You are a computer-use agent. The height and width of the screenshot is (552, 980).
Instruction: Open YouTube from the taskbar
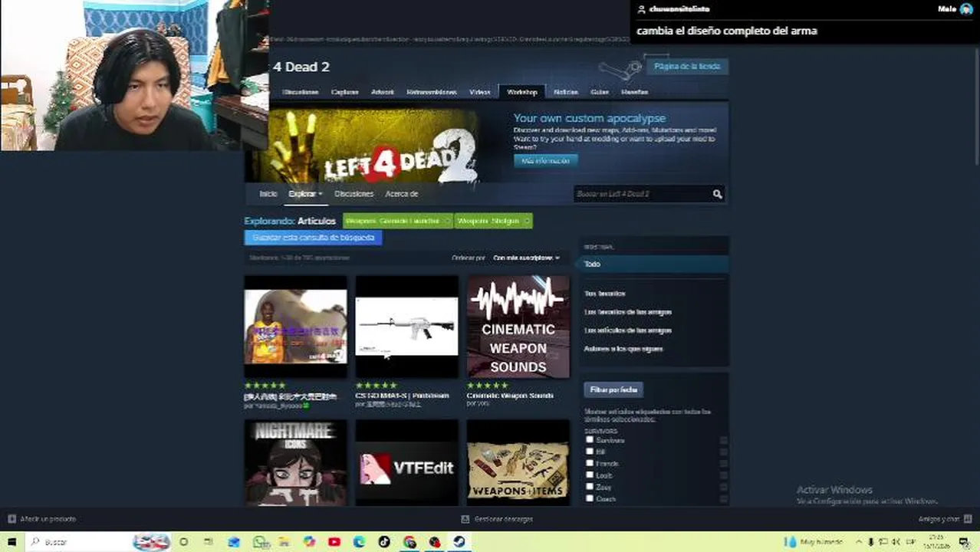tap(334, 542)
